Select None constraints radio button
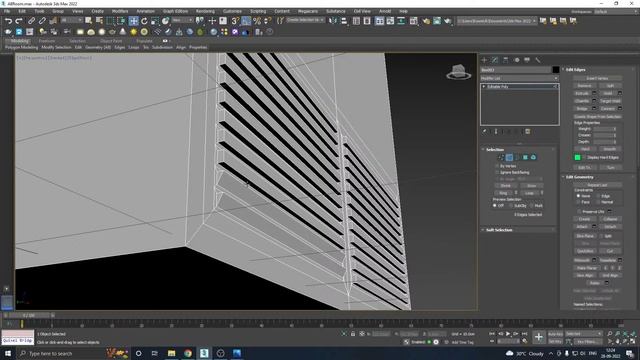 point(578,196)
